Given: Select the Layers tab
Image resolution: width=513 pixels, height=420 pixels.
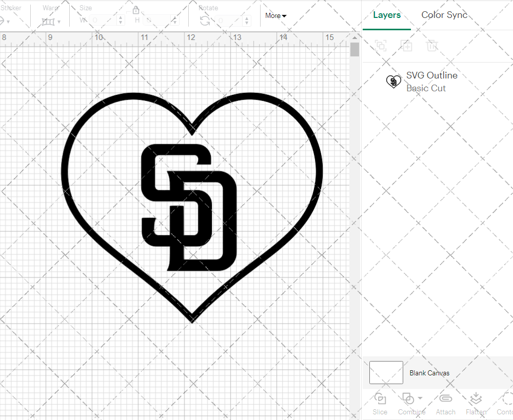Looking at the screenshot, I should point(387,15).
